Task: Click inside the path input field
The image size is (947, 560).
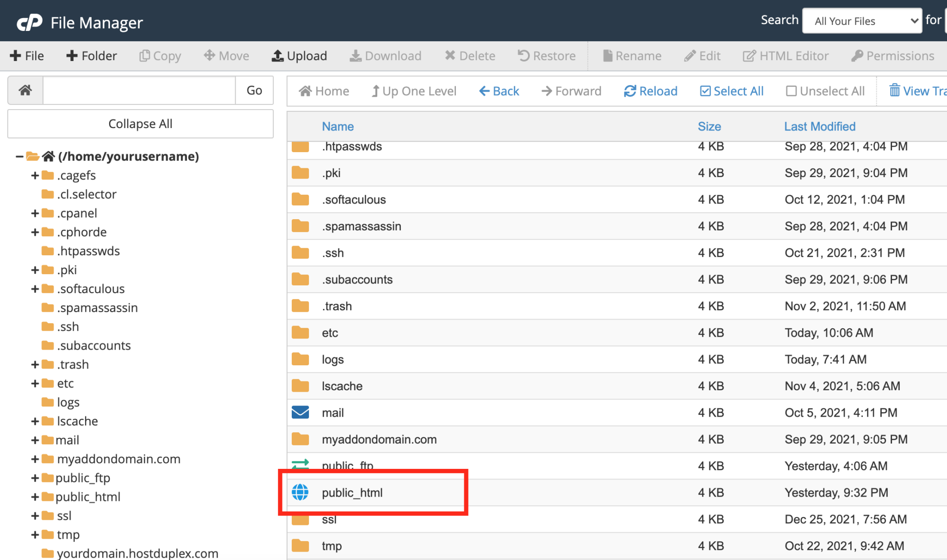Action: click(139, 90)
